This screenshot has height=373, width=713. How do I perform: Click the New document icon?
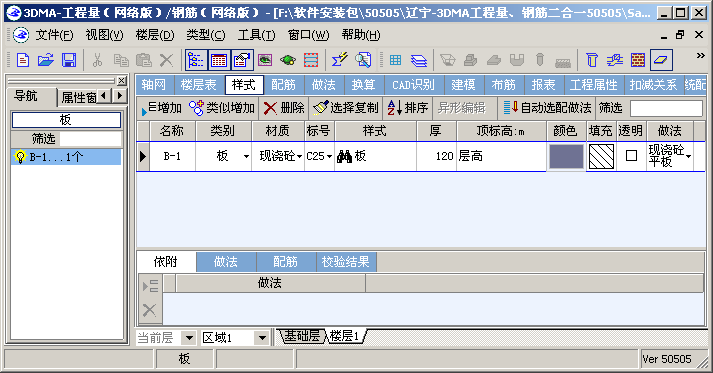(x=23, y=60)
